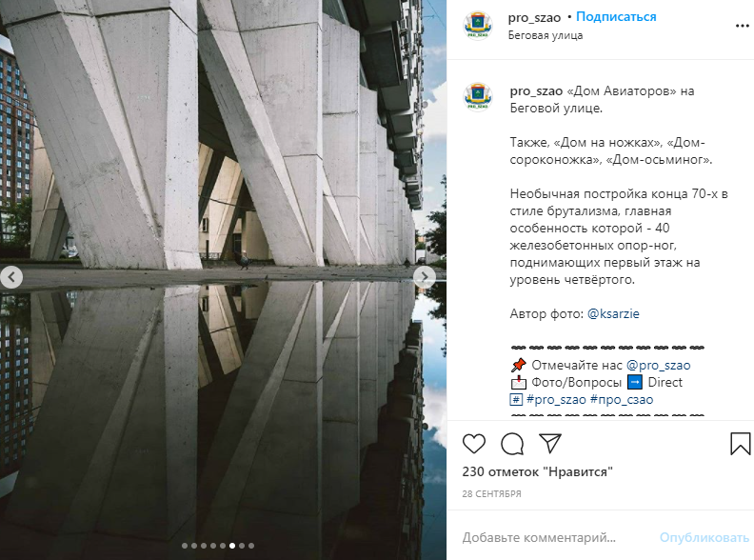754x560 pixels.
Task: Open the #про_сзао hashtag
Action: [622, 399]
